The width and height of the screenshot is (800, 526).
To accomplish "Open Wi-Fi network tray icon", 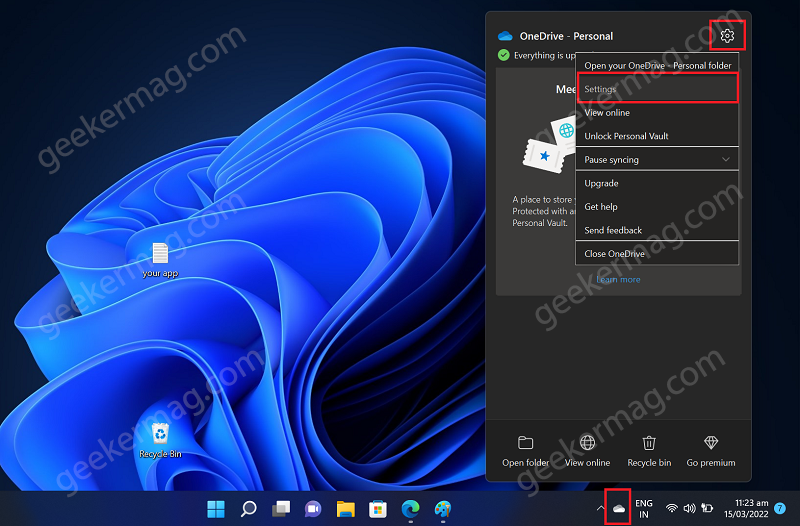I will pyautogui.click(x=672, y=508).
